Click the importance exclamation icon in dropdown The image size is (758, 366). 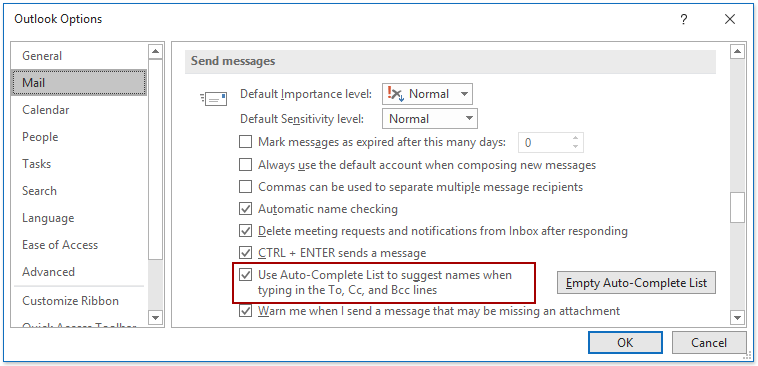(x=395, y=94)
